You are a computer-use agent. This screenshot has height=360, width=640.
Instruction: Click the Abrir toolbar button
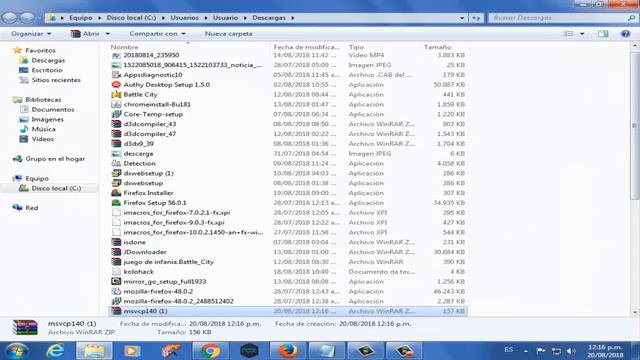(x=85, y=34)
